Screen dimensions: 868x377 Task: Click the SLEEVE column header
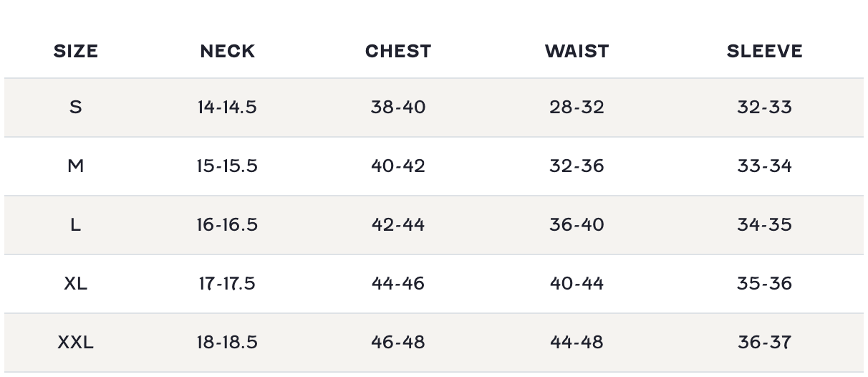point(764,51)
